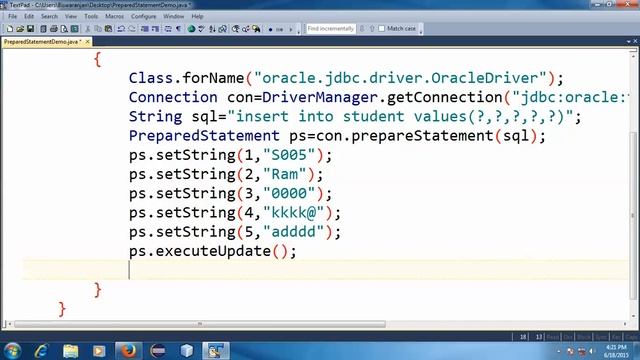This screenshot has height=360, width=640.
Task: Open the Window menu
Action: [x=173, y=16]
